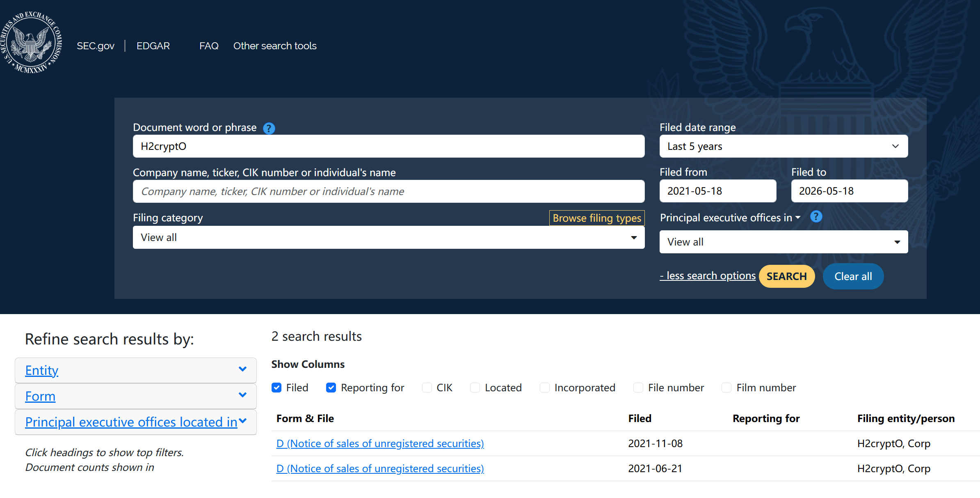Open the Filing category dropdown

pyautogui.click(x=388, y=237)
